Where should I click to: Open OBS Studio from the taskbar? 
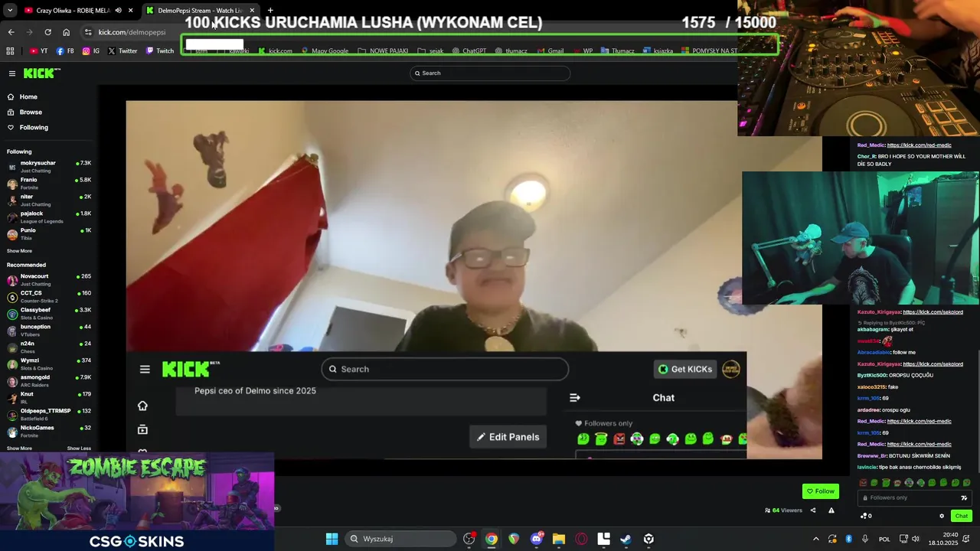(469, 539)
